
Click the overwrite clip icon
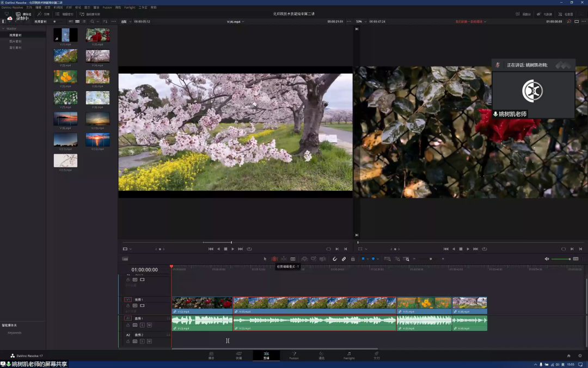click(314, 259)
